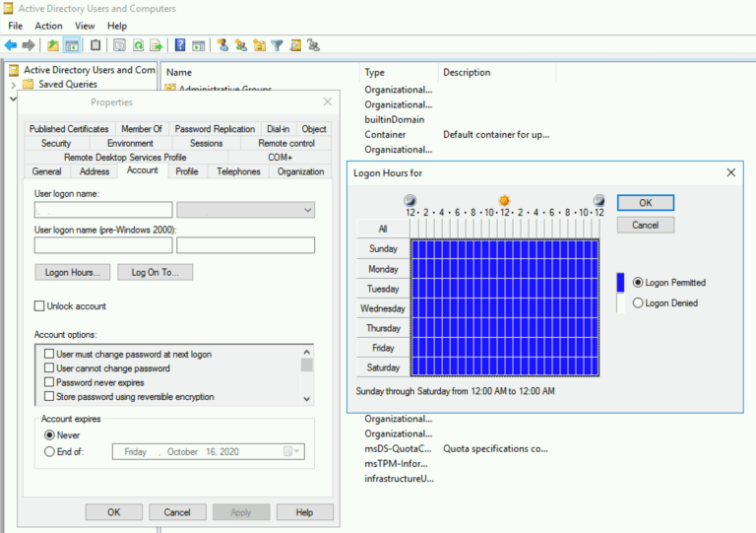Viewport: 756px width, 533px height.
Task: Switch to the Member Of tab
Action: click(142, 129)
